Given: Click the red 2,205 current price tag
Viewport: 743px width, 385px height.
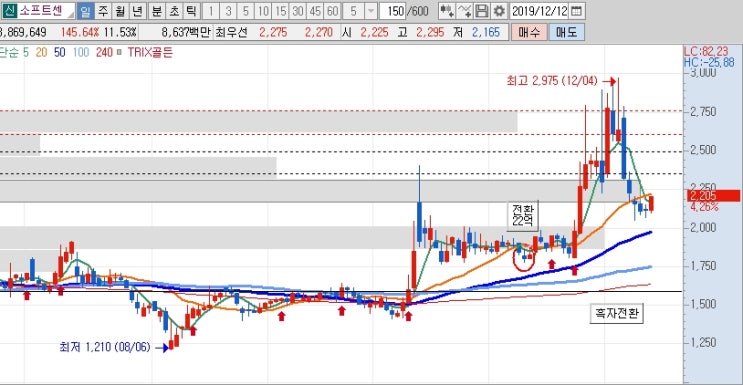Looking at the screenshot, I should (x=713, y=196).
